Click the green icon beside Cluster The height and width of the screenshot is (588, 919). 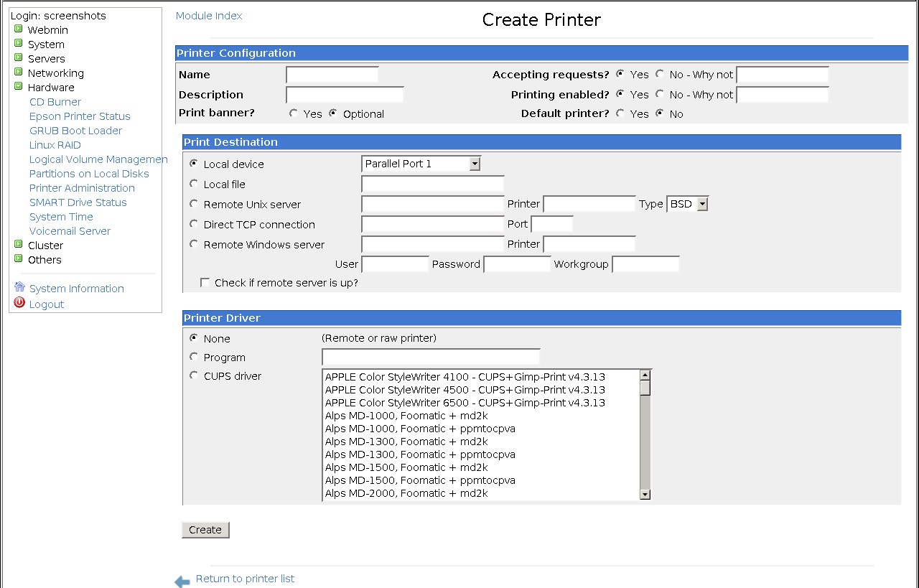pyautogui.click(x=19, y=245)
